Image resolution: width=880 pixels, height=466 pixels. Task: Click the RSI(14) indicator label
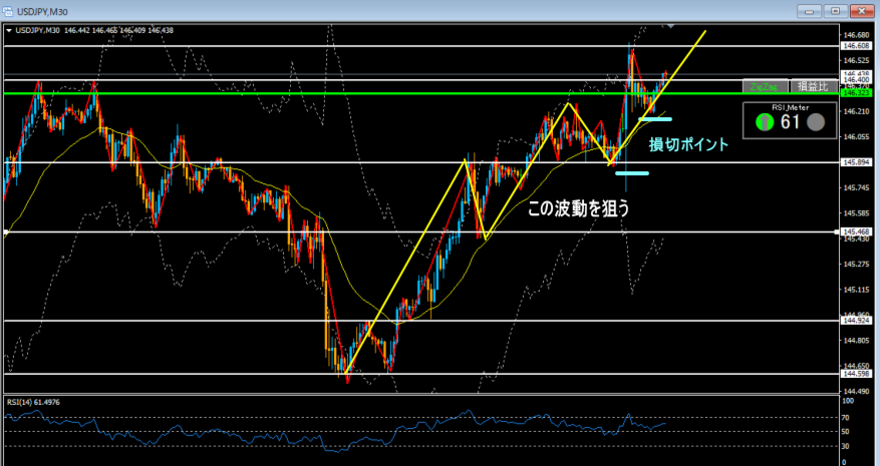pos(34,402)
